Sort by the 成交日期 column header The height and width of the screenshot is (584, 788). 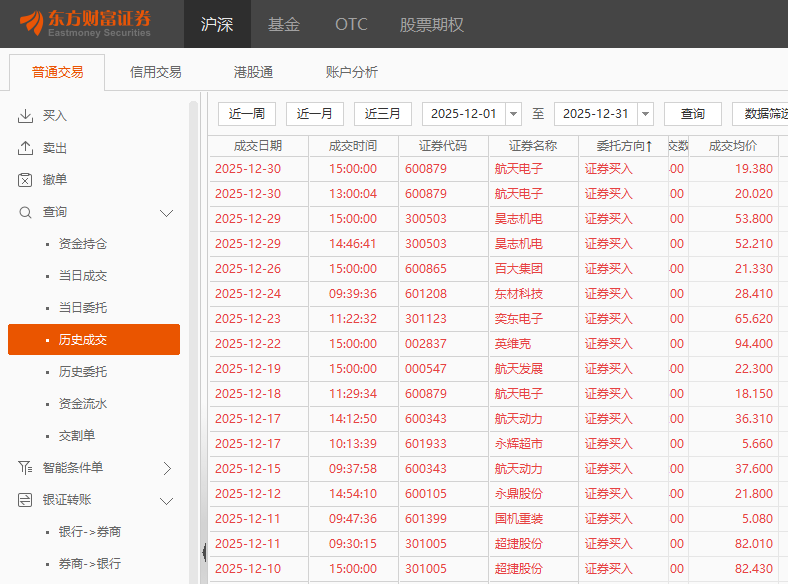258,146
